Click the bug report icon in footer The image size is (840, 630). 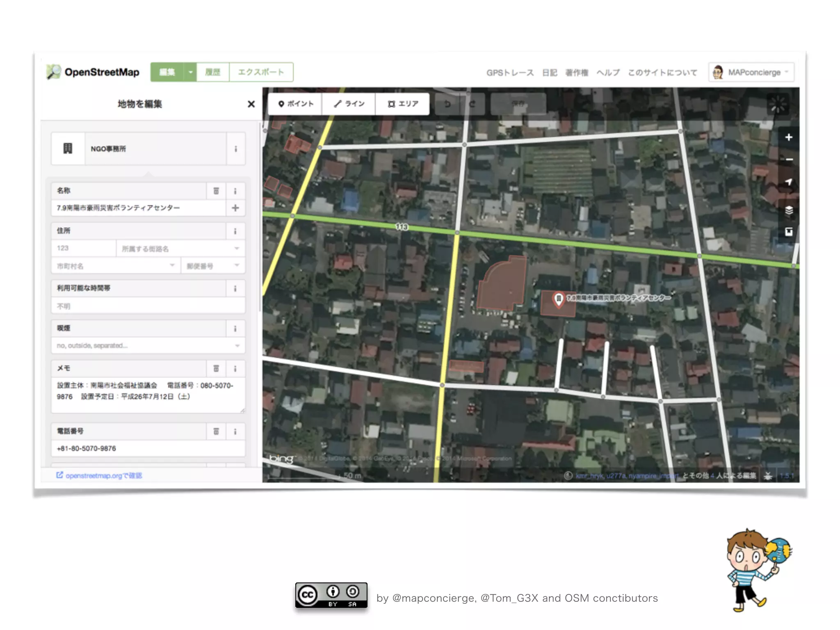768,476
